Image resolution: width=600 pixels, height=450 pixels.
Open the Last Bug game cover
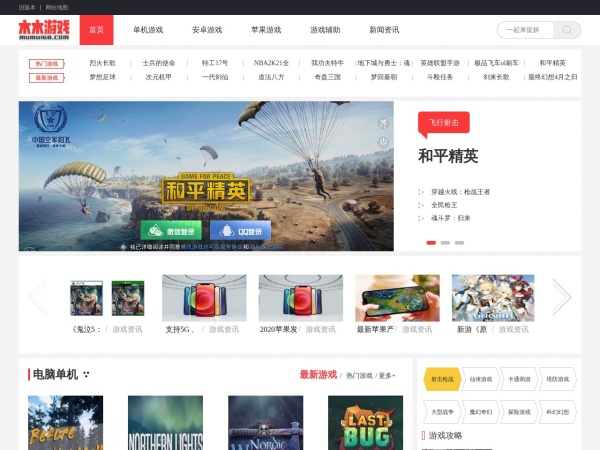coord(365,423)
